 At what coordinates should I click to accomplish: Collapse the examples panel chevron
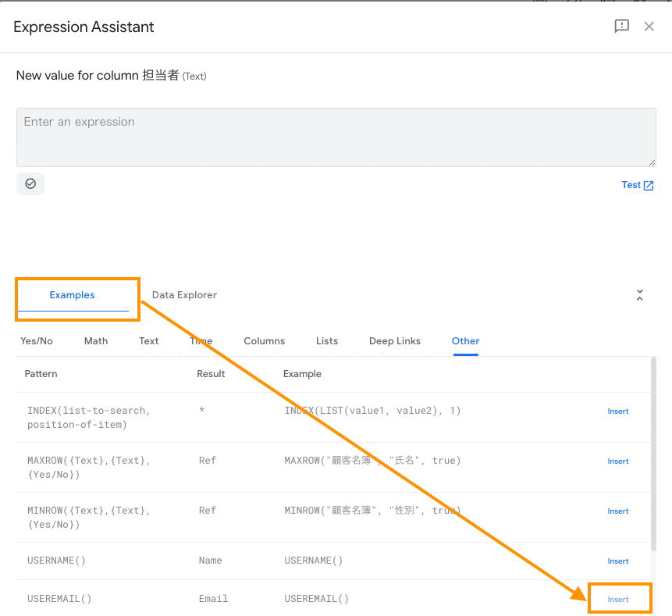coord(640,295)
